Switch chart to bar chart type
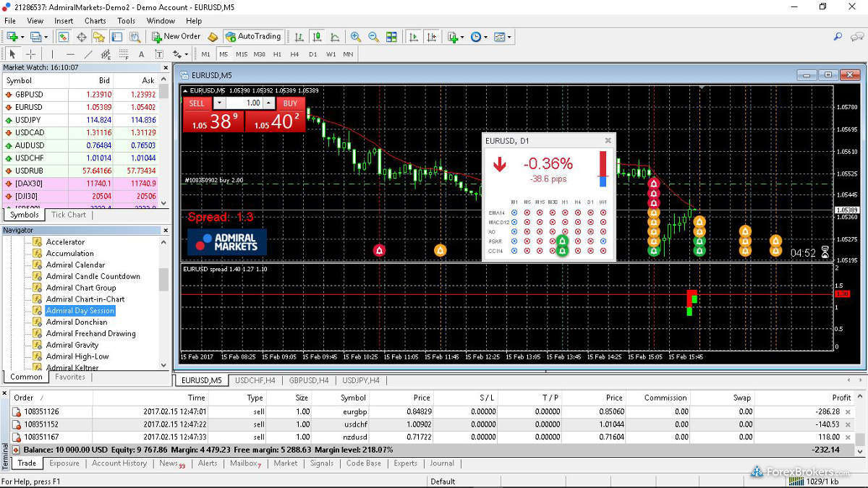Viewport: 868px width, 488px height. click(299, 36)
